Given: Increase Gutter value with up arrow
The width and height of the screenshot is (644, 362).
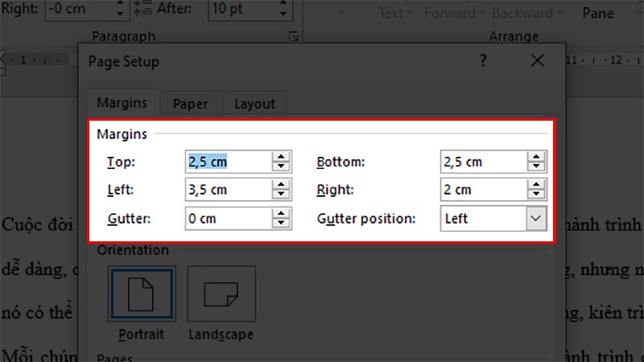Looking at the screenshot, I should (x=281, y=214).
